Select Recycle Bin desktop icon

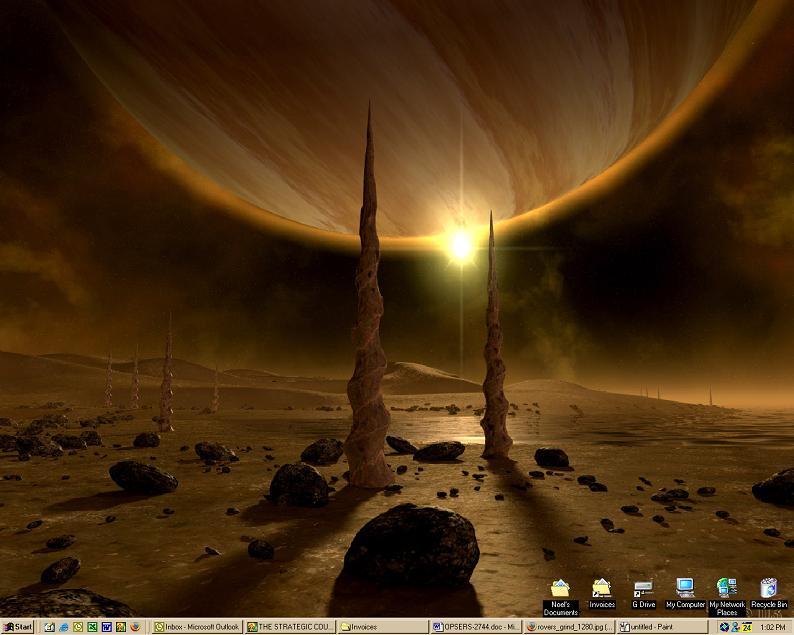tap(768, 590)
